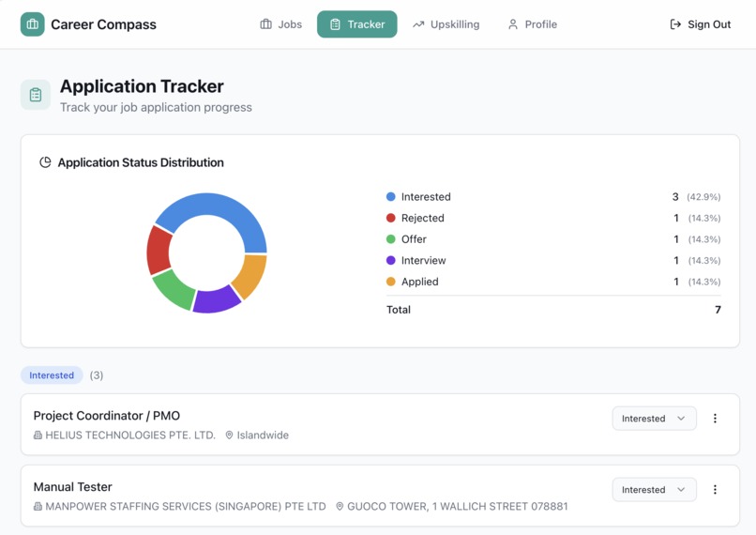Click the Applied legend label
Viewport: 756px width, 535px height.
(419, 282)
